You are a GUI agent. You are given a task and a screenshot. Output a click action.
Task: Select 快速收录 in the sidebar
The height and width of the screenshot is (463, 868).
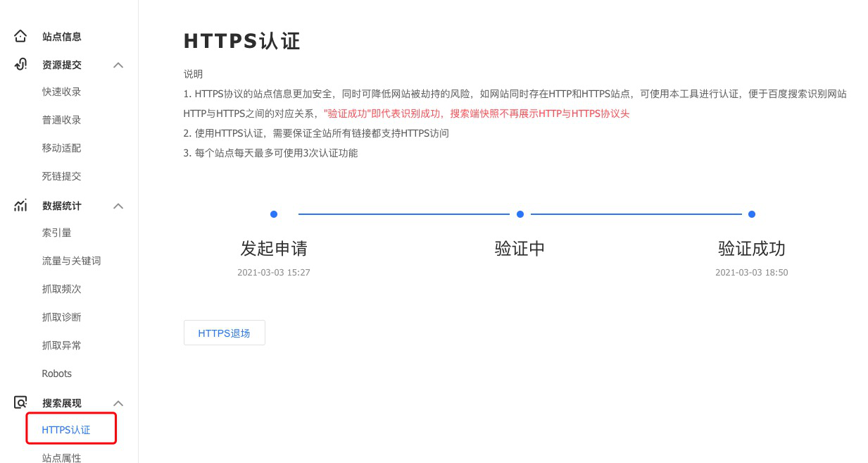click(61, 92)
